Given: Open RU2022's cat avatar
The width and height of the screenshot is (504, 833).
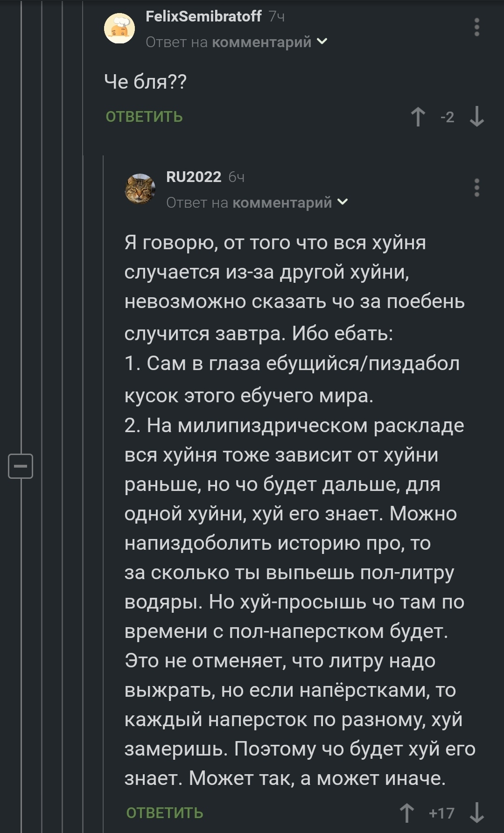Looking at the screenshot, I should (x=140, y=189).
